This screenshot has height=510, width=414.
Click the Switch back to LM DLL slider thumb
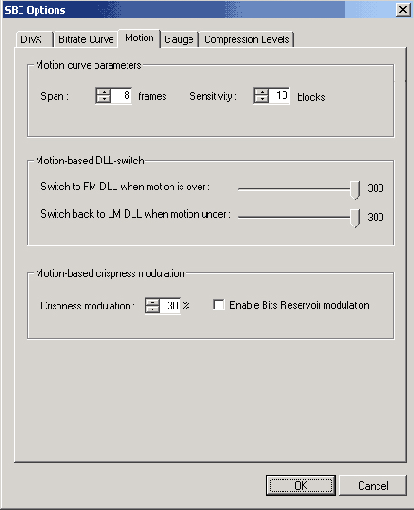pyautogui.click(x=355, y=218)
